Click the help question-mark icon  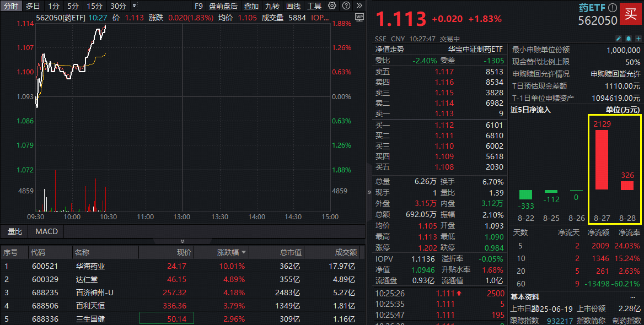click(345, 6)
